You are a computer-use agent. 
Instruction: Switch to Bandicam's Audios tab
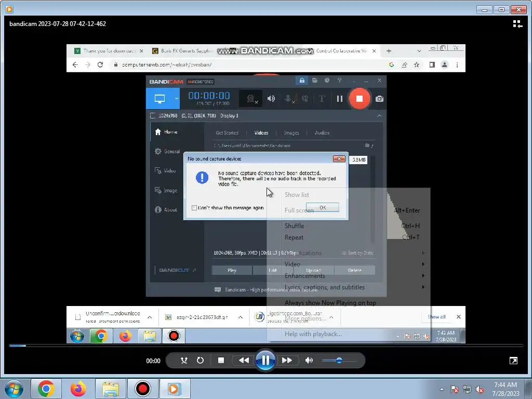coord(322,133)
